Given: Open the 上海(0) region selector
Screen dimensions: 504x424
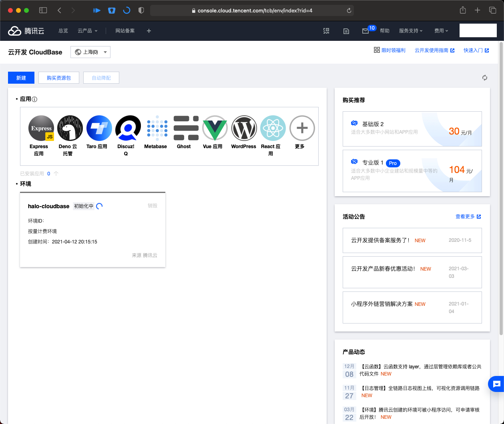Looking at the screenshot, I should pos(90,52).
